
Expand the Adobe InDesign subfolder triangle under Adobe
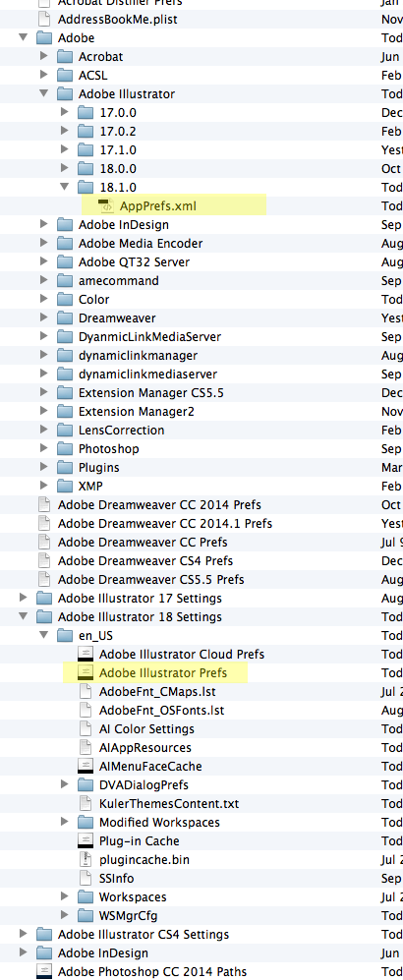pos(43,224)
